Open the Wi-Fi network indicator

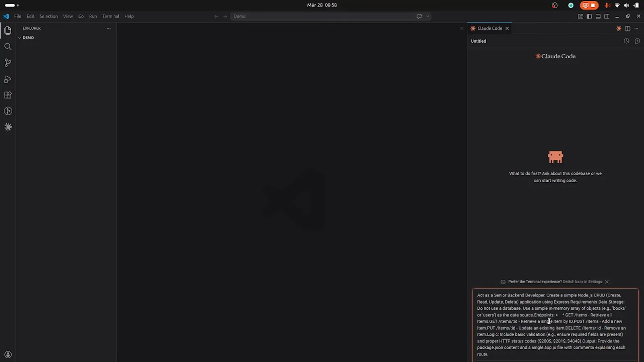click(617, 5)
